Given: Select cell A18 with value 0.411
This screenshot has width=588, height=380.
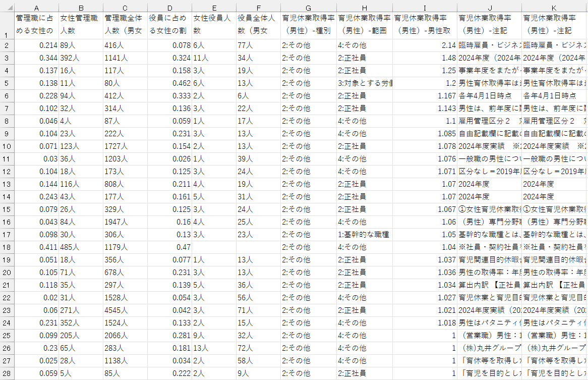Looking at the screenshot, I should click(36, 247).
